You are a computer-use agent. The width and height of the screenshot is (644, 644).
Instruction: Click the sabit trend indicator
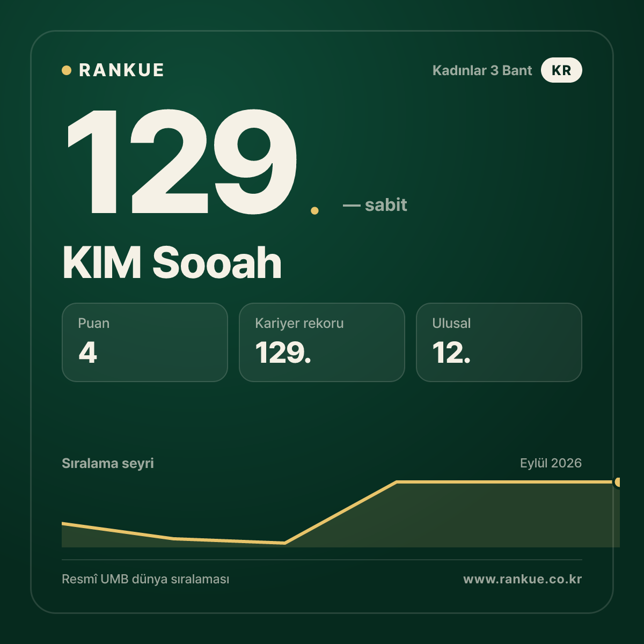pos(386,204)
